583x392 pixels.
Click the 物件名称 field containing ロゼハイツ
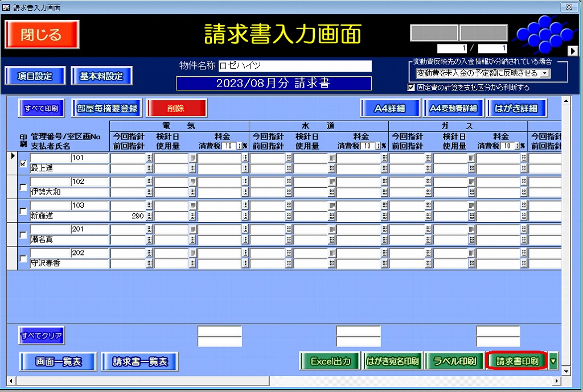point(294,66)
